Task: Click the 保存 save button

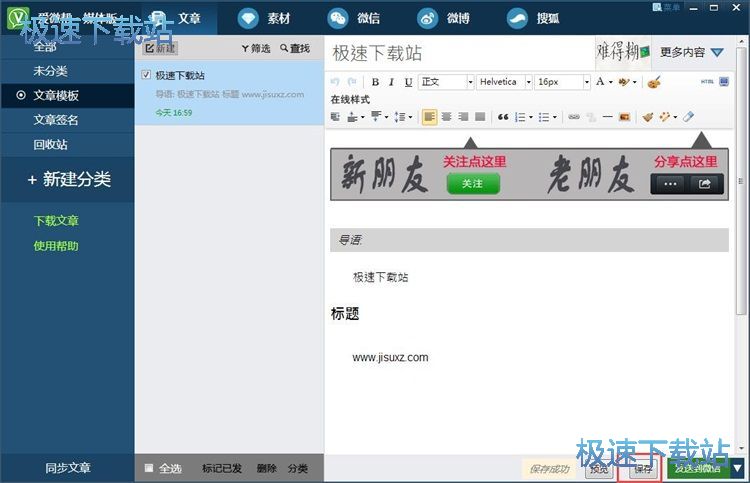Action: point(643,469)
